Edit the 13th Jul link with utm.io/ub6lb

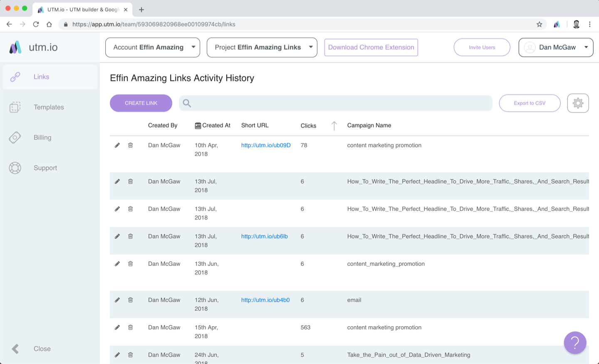point(117,236)
